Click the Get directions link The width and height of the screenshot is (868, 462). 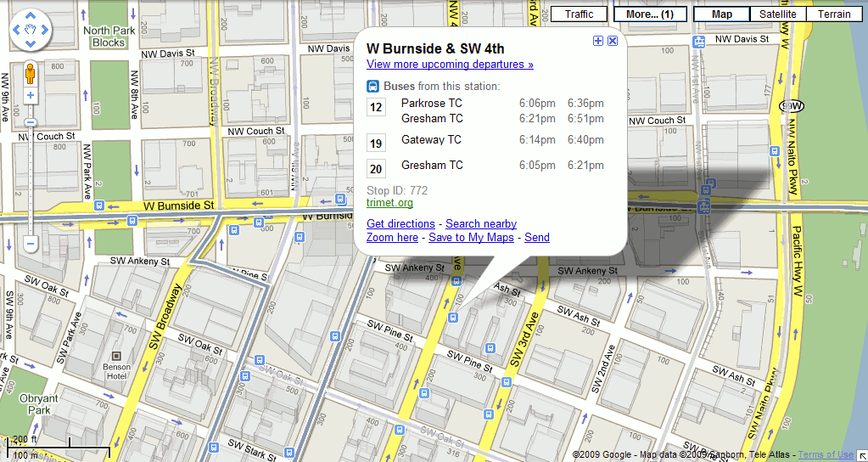click(400, 224)
